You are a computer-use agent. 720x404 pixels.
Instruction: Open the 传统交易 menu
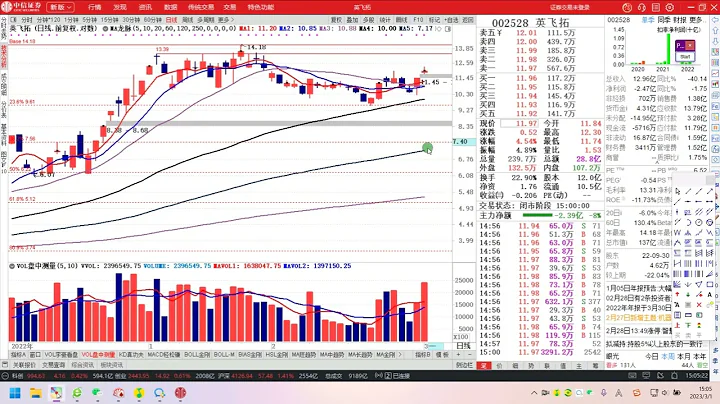click(201, 7)
